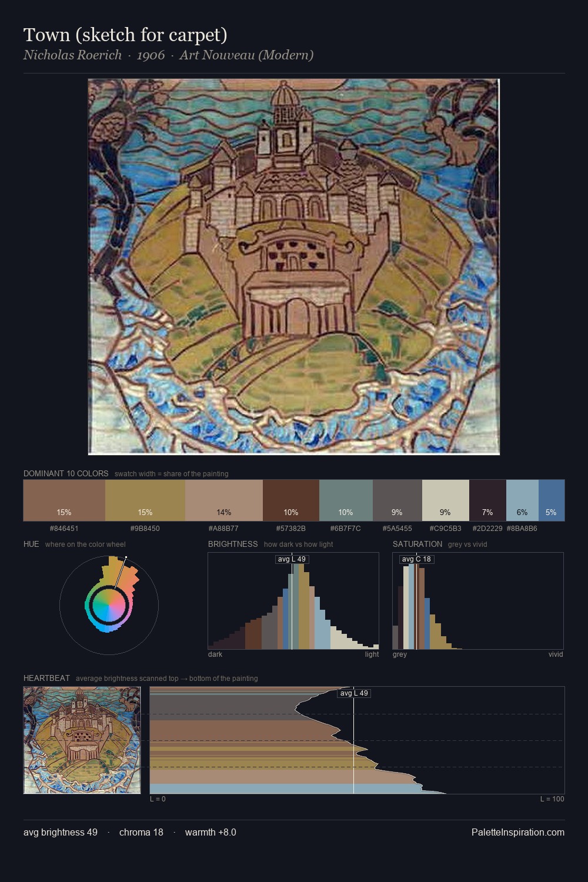
Task: Choose the dark brown #57382B swatch
Action: click(291, 500)
